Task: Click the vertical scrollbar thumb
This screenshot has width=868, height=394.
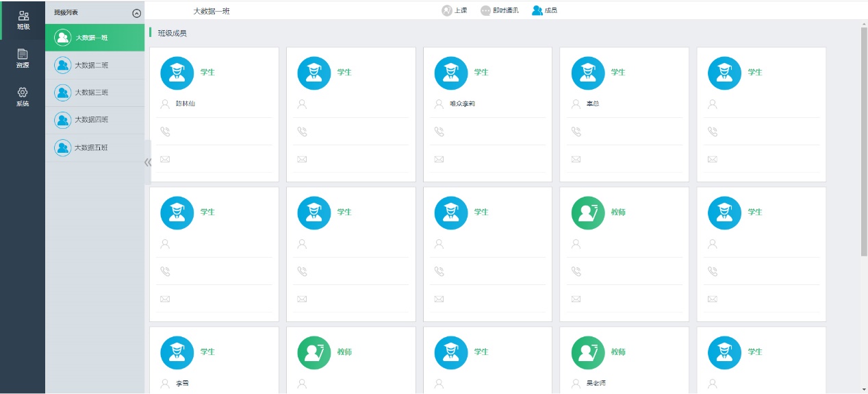Action: [864, 141]
